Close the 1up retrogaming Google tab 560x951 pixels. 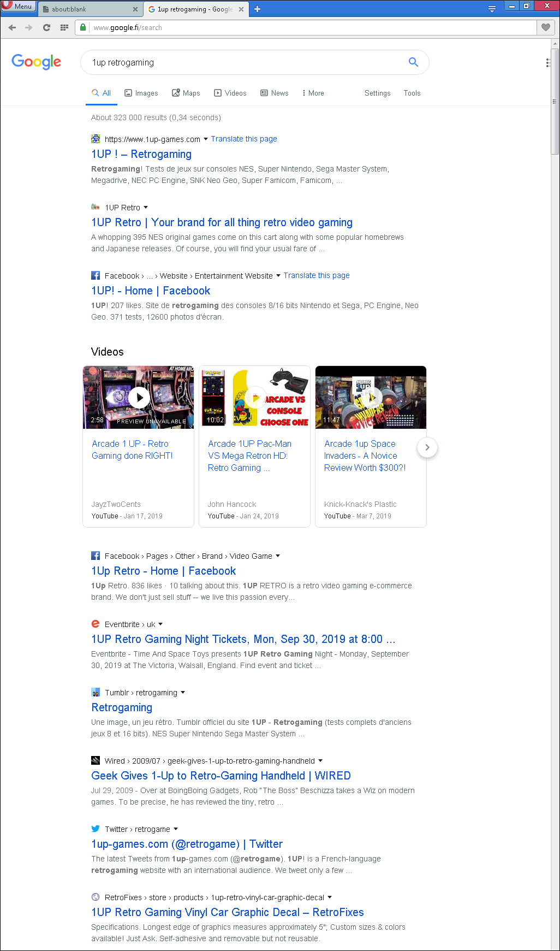point(241,9)
